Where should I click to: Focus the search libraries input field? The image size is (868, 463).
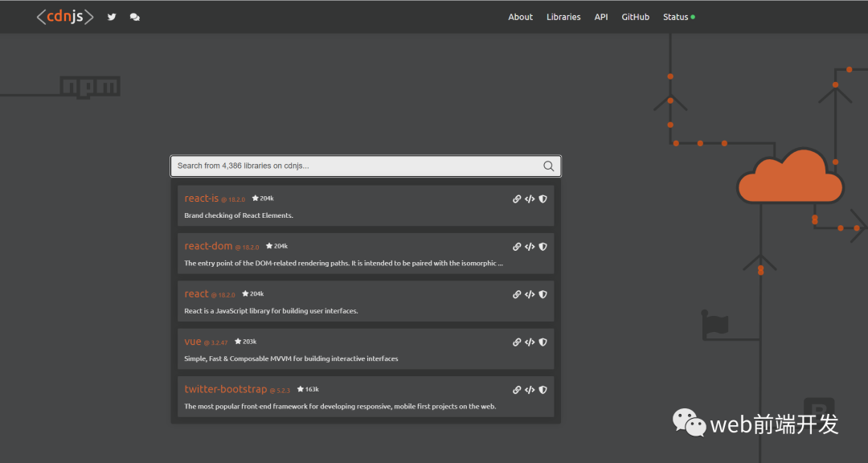(366, 166)
